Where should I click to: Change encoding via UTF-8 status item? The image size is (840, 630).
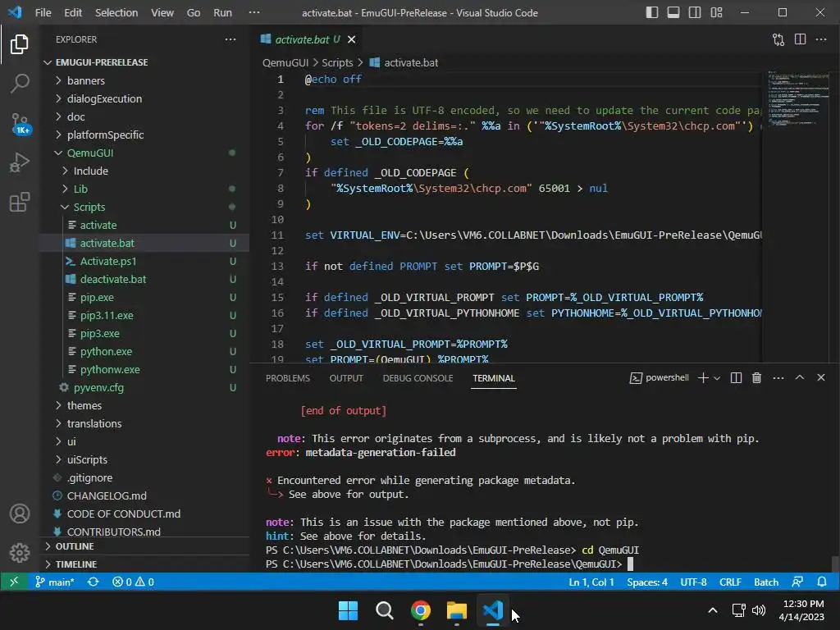coord(693,582)
